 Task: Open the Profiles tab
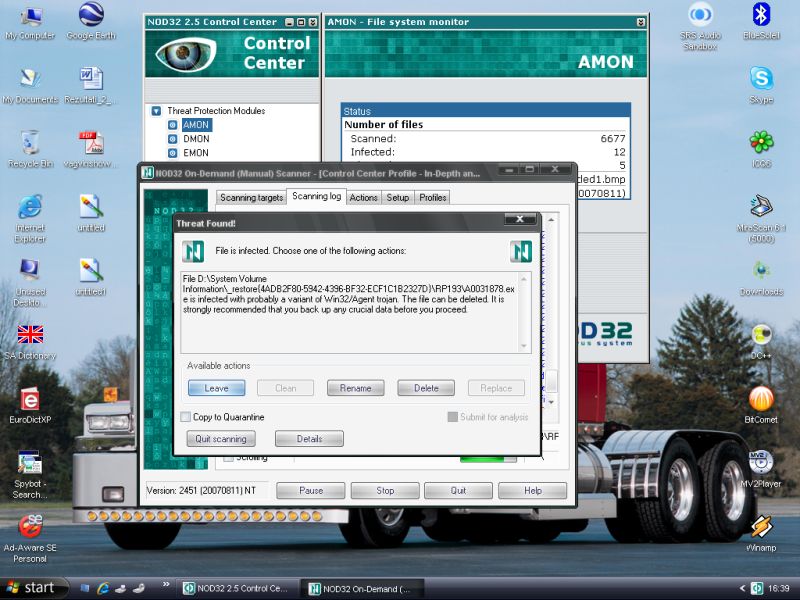(x=432, y=198)
